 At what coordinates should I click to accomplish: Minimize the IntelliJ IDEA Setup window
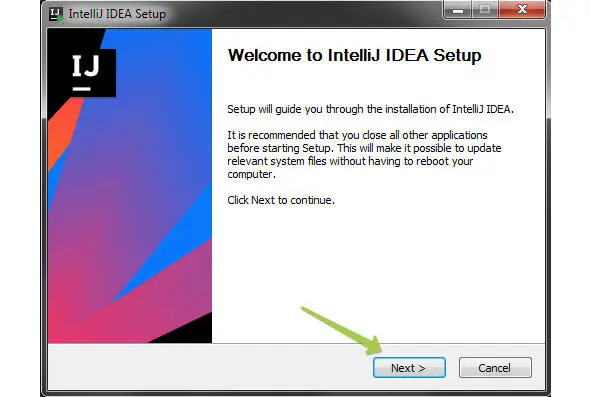click(458, 9)
